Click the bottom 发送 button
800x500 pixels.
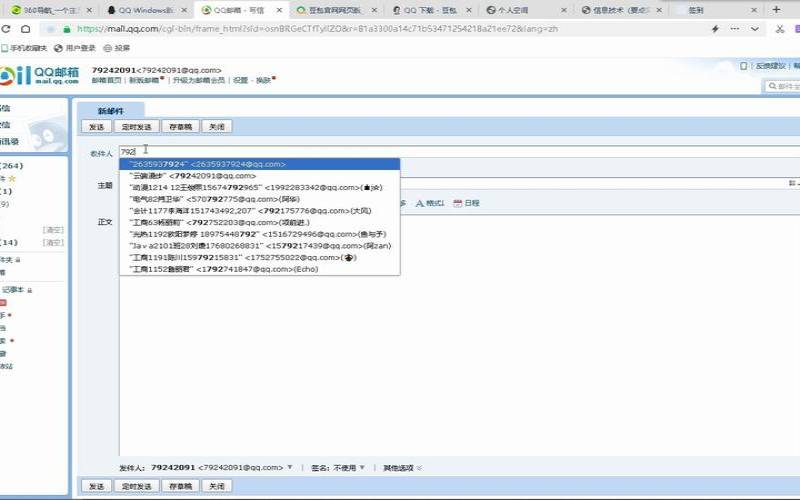(x=96, y=486)
